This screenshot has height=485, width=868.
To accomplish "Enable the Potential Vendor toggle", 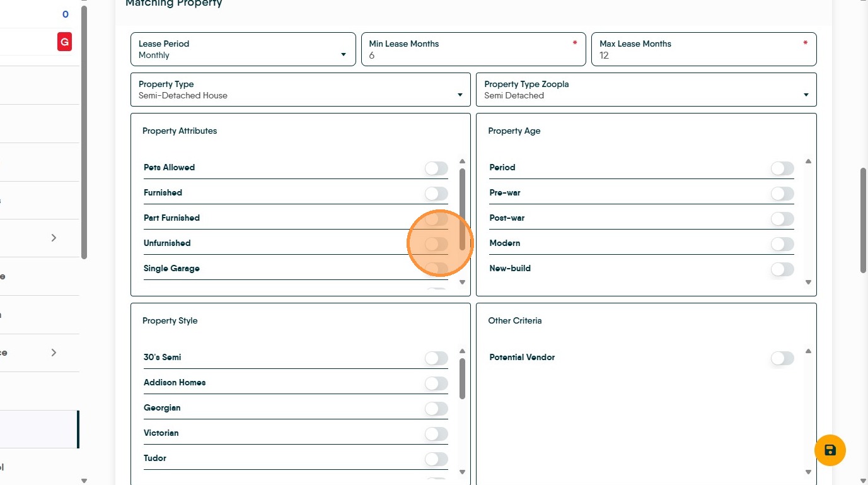I will coord(782,358).
